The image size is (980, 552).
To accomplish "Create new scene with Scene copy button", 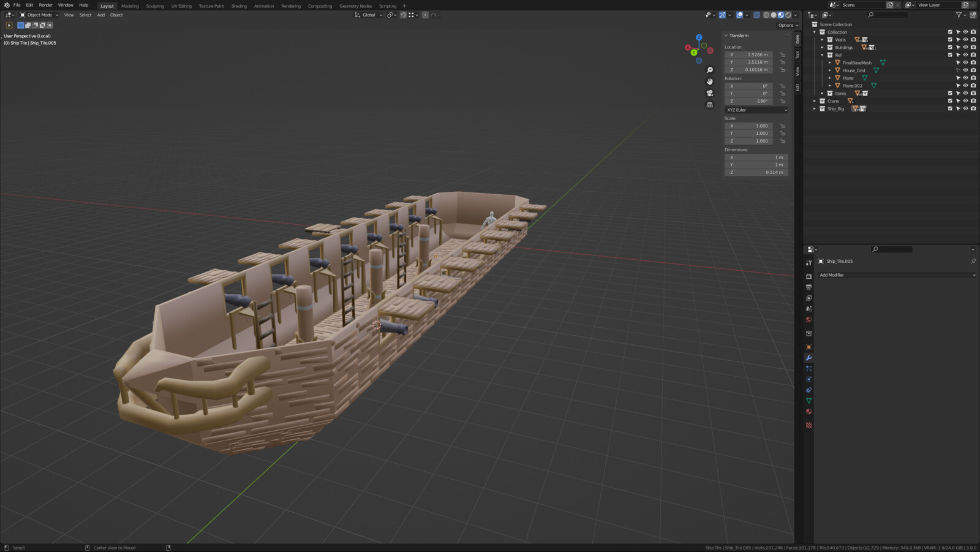I will [890, 5].
